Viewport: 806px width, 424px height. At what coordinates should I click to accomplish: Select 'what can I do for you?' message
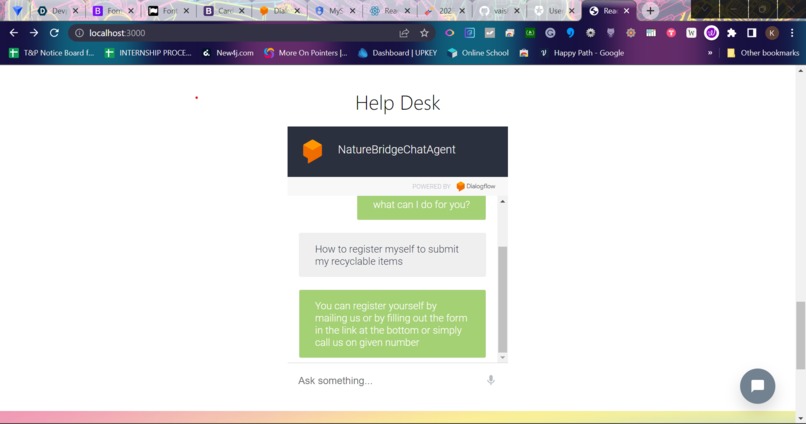(421, 207)
